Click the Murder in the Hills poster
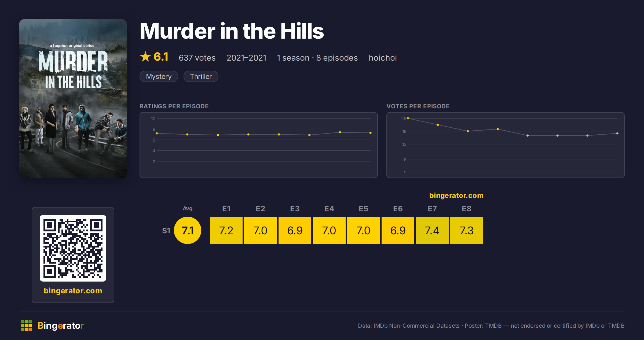This screenshot has height=340, width=644. [73, 98]
